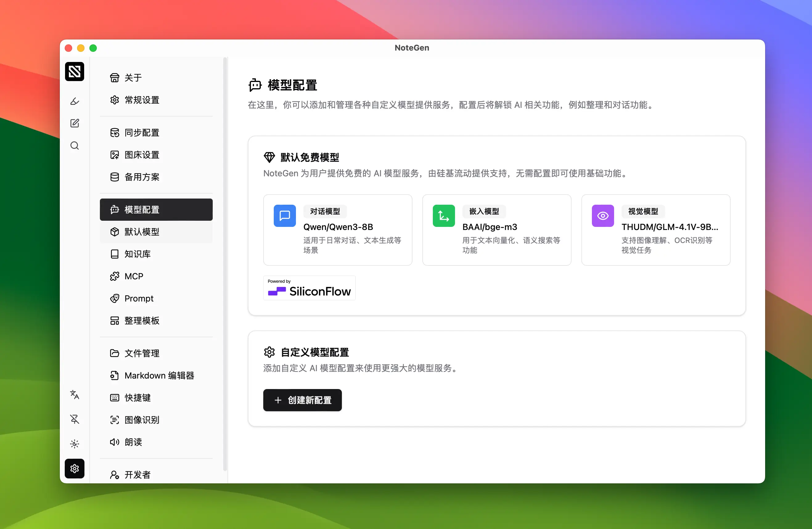Go to 同步配置 settings
The image size is (812, 529).
141,133
